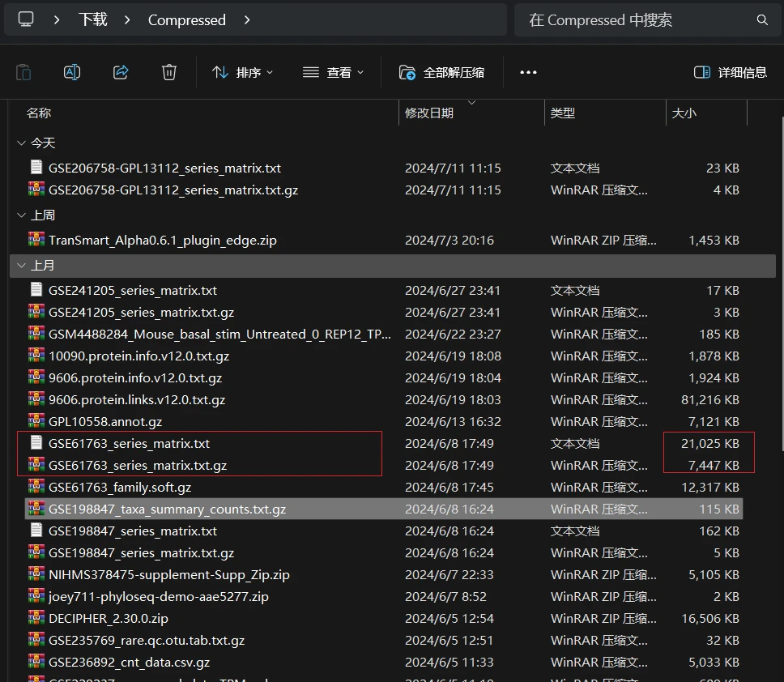Collapse the 上月 group
This screenshot has width=784, height=682.
click(22, 266)
